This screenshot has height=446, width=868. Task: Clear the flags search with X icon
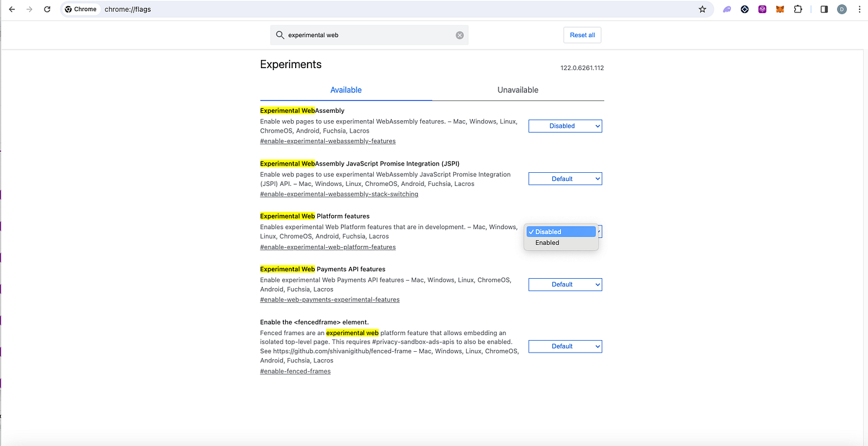(x=459, y=35)
